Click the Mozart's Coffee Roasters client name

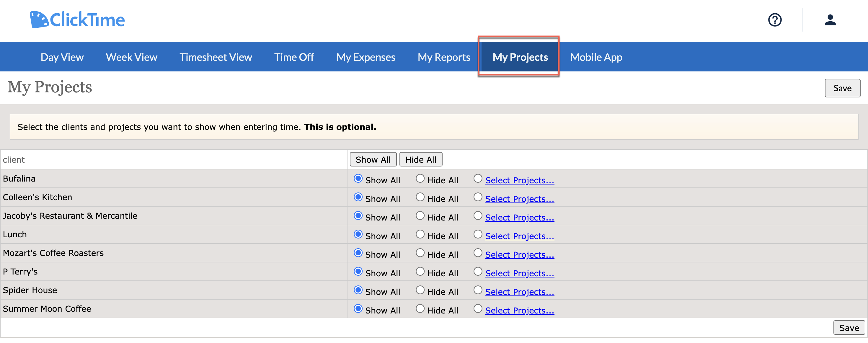[53, 253]
